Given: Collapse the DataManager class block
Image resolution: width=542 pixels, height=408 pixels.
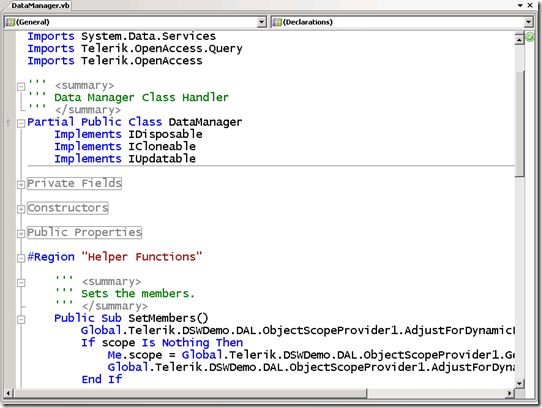Looking at the screenshot, I should click(x=21, y=123).
